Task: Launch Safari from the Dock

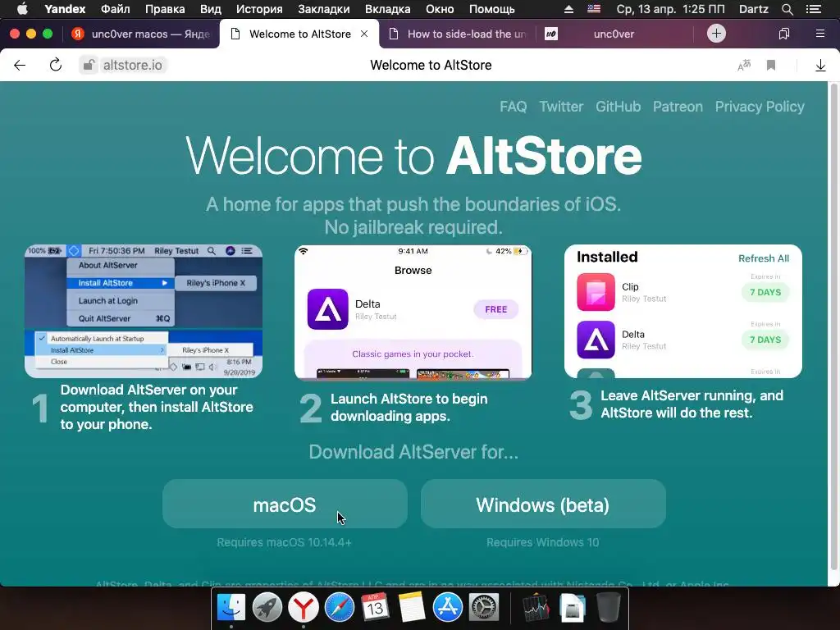Action: [339, 607]
